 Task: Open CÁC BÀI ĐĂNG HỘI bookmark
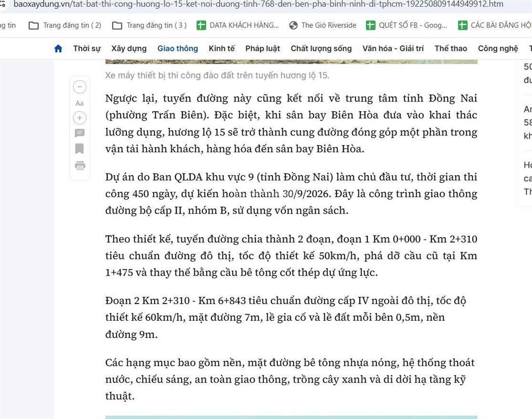(495, 25)
